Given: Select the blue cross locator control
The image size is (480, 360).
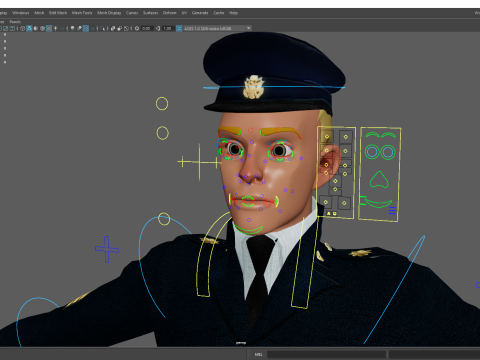Looking at the screenshot, I should click(x=107, y=249).
